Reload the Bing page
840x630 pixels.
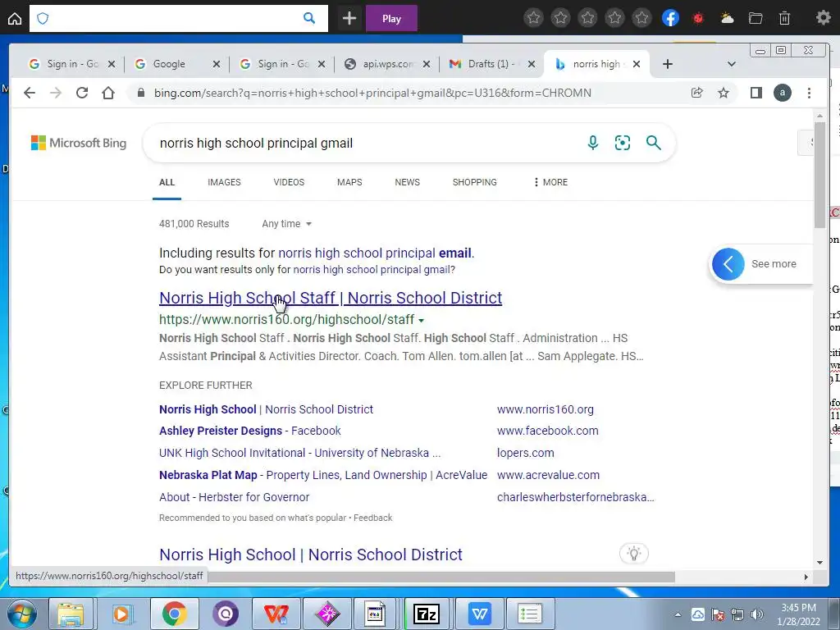click(x=82, y=93)
